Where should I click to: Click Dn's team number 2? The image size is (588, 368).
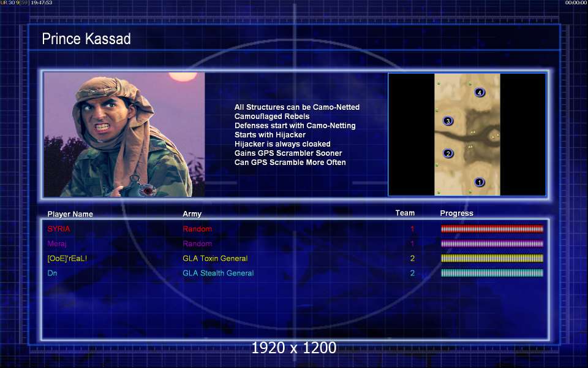[412, 273]
